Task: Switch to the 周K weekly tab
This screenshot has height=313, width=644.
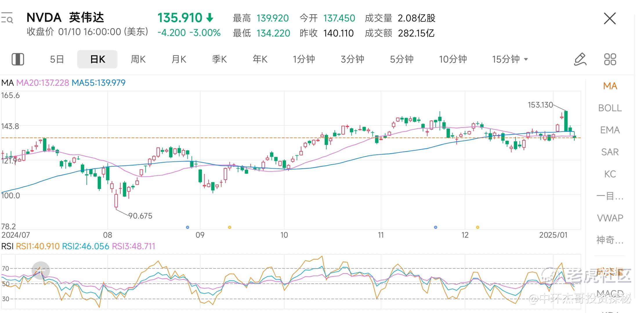Action: (138, 59)
